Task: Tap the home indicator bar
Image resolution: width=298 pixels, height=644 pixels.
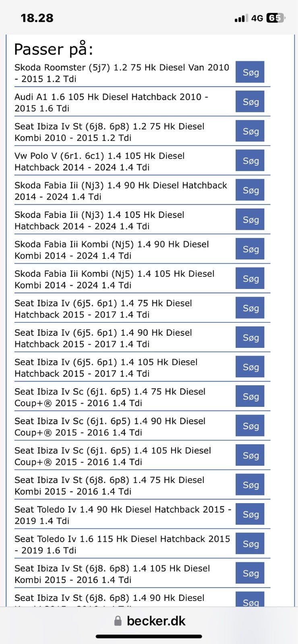Action: (149, 636)
